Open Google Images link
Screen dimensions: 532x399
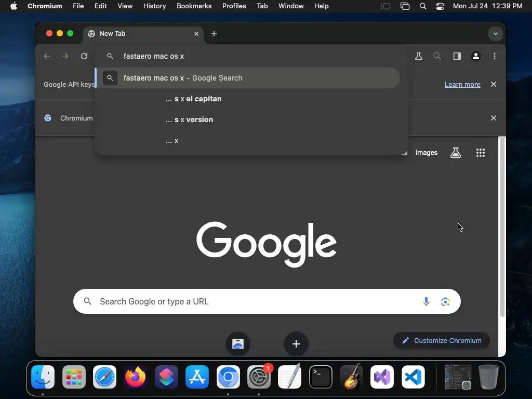point(426,153)
